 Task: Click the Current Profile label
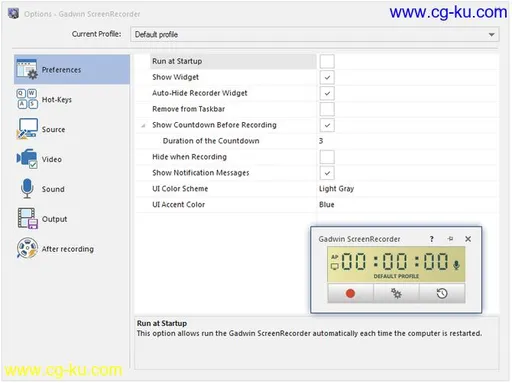(97, 34)
